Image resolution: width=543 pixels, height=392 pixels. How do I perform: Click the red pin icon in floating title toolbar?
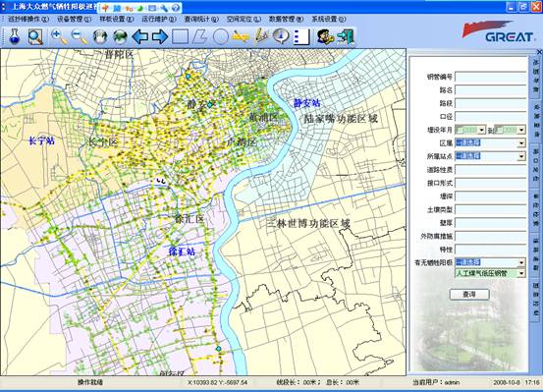(105, 7)
